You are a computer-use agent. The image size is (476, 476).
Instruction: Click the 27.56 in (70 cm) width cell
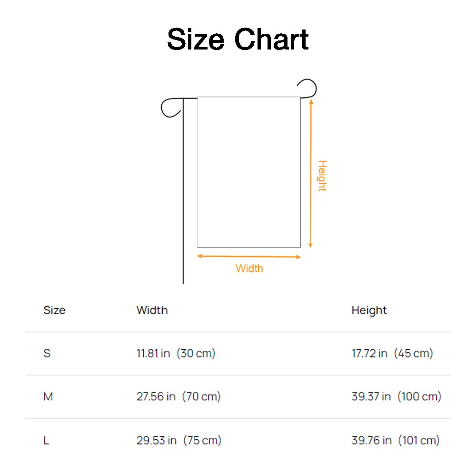click(x=178, y=397)
